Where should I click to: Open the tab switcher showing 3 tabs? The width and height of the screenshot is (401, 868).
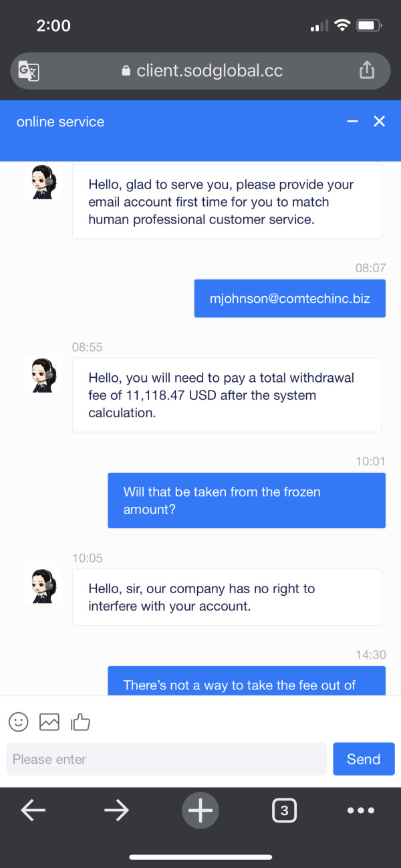point(284,810)
